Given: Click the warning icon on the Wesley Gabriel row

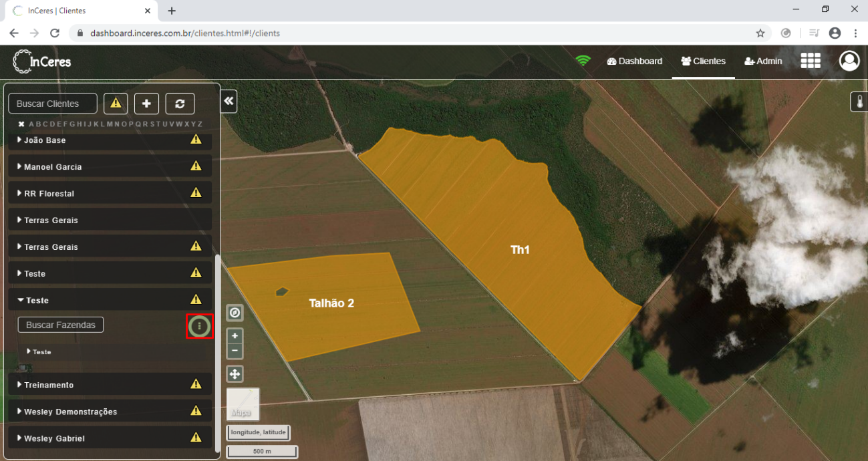Looking at the screenshot, I should point(196,438).
